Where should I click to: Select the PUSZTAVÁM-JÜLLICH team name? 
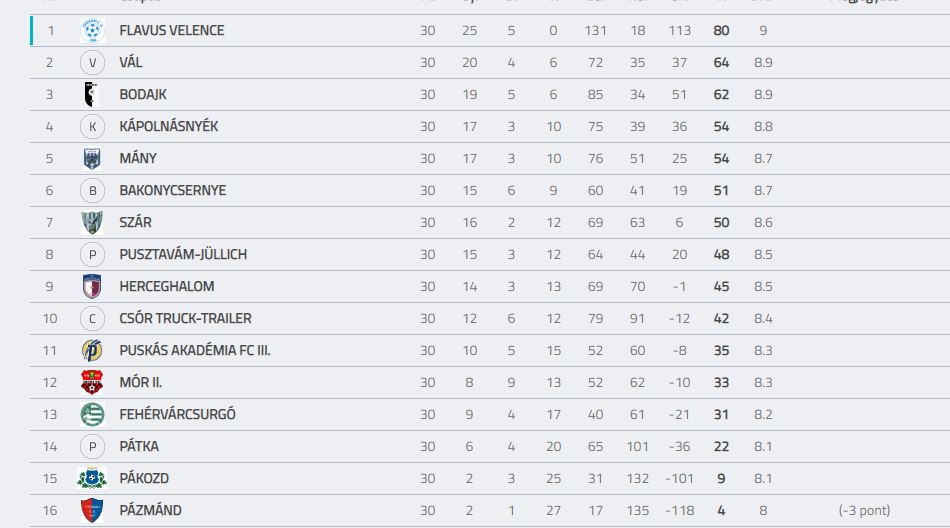click(183, 255)
